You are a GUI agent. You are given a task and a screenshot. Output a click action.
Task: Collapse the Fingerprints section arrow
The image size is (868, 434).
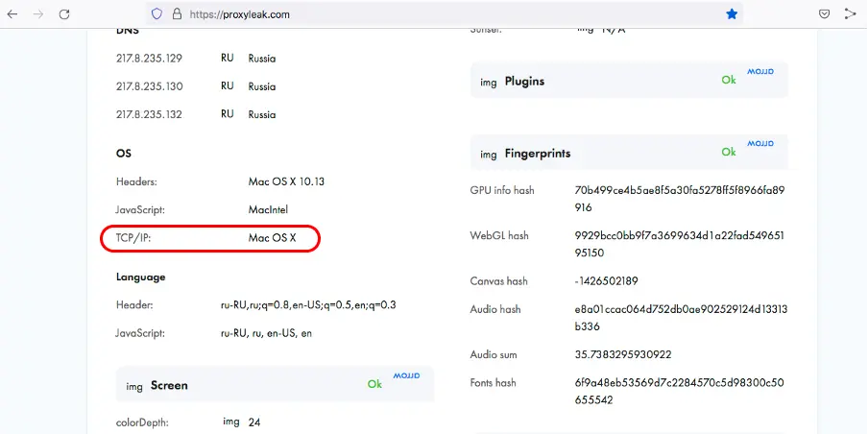point(760,144)
